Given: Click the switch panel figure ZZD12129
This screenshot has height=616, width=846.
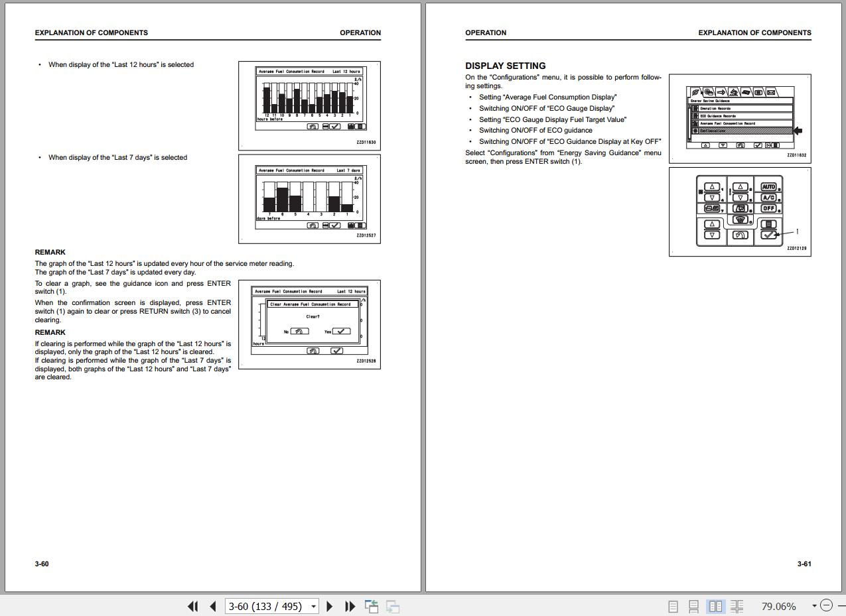Looking at the screenshot, I should pos(740,212).
